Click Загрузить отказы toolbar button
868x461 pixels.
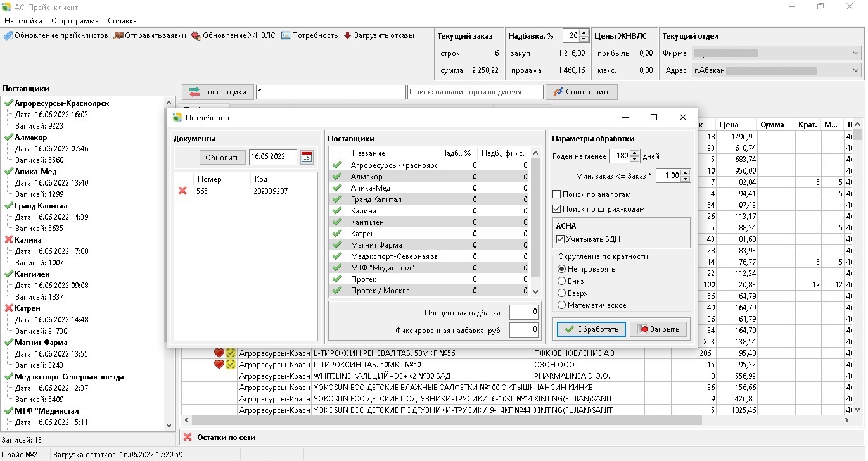[x=379, y=35]
